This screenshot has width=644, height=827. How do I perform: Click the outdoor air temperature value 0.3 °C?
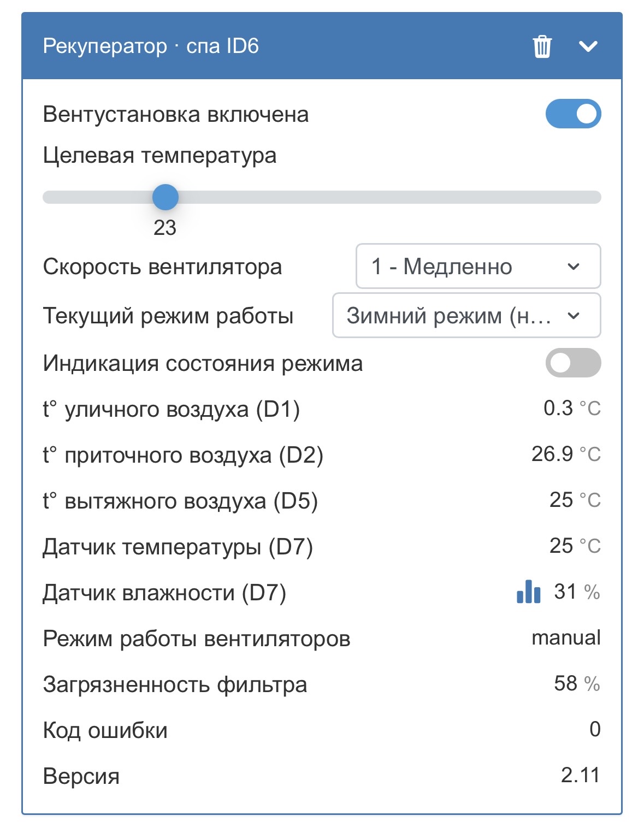click(x=571, y=408)
